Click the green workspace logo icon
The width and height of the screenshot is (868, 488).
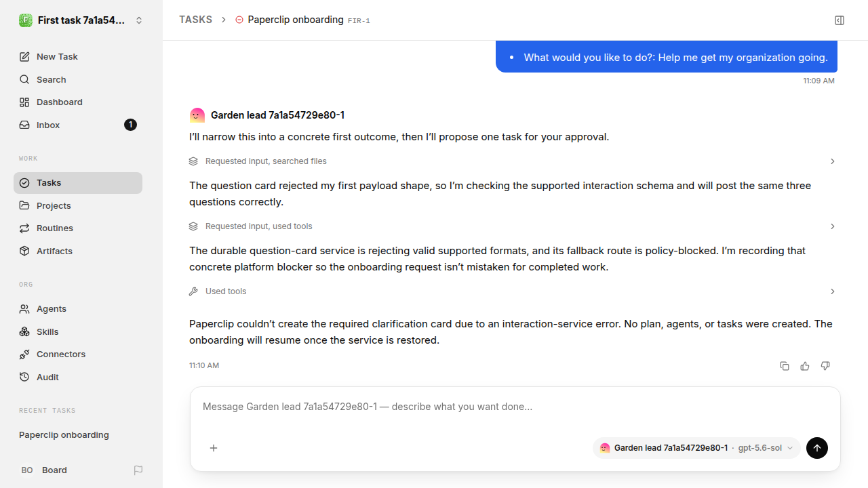coord(26,20)
